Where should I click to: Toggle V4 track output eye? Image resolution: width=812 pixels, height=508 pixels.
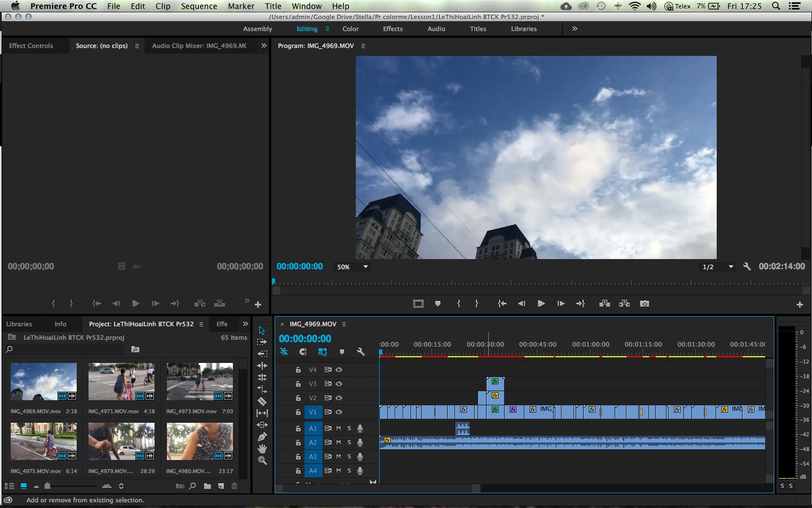pyautogui.click(x=339, y=370)
